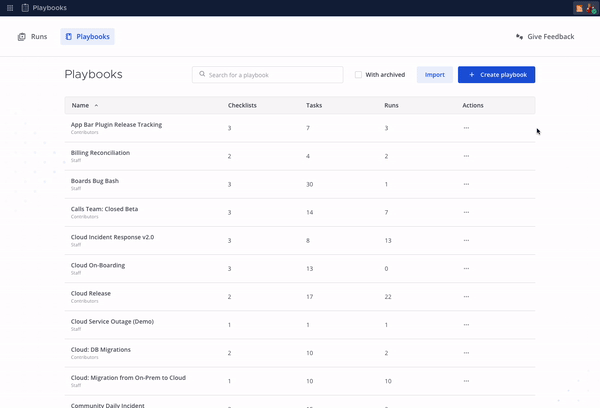
Task: Open actions menu for Cloud Incident Response v2.0
Action: [466, 240]
